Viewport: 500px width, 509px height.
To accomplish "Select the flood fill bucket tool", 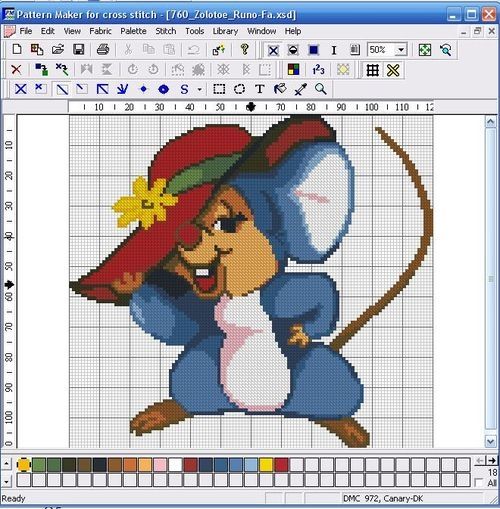I will (x=280, y=89).
